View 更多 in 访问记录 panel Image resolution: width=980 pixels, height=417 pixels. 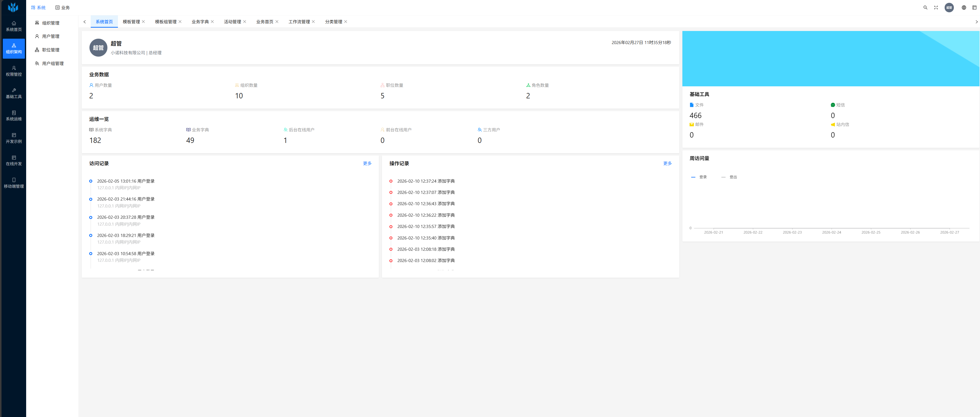pos(367,163)
